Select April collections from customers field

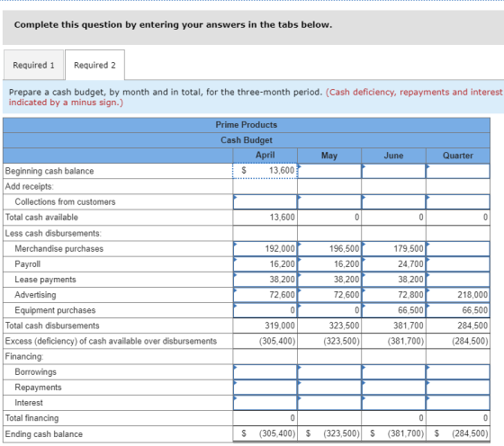pos(265,202)
